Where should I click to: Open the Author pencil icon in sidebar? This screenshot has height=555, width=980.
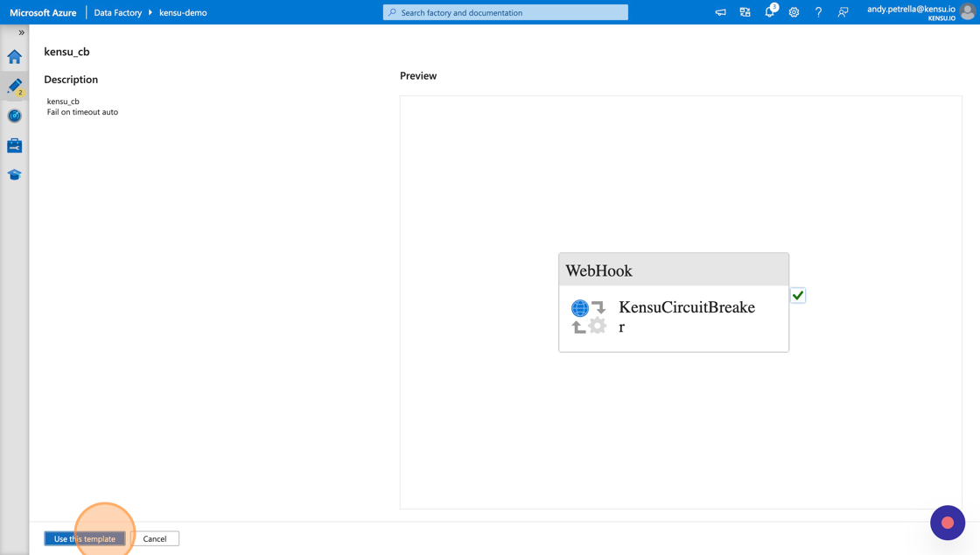pyautogui.click(x=14, y=87)
